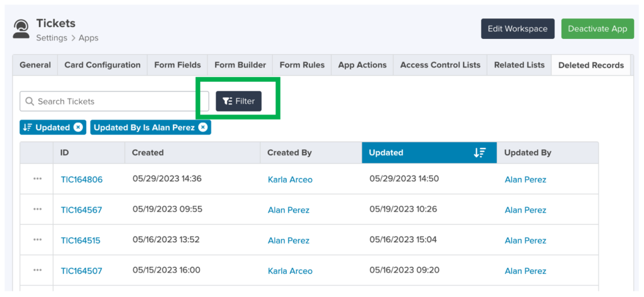Click created date 05/15/2023 16:00
The height and width of the screenshot is (297, 644).
(166, 270)
